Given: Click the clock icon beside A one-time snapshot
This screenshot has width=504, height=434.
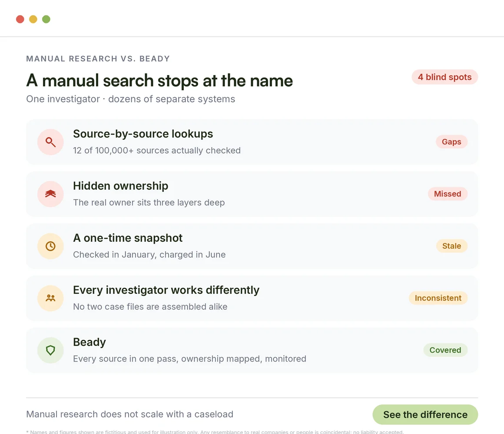Looking at the screenshot, I should point(50,246).
